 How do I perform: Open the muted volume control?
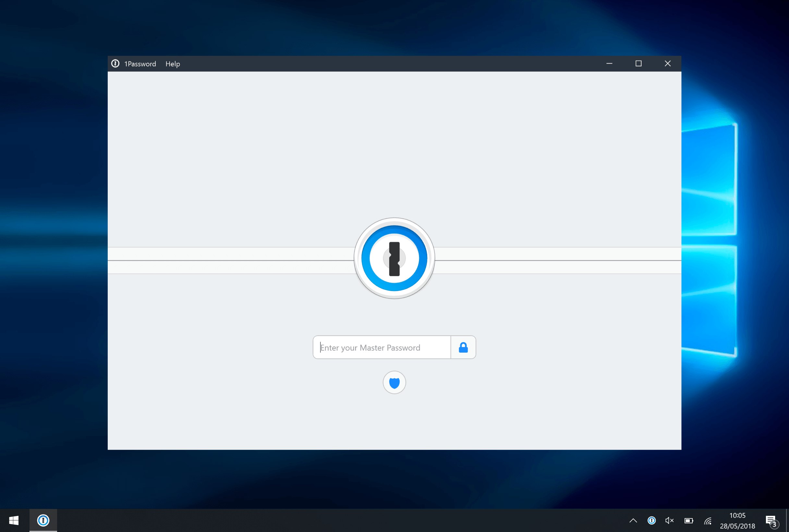670,520
